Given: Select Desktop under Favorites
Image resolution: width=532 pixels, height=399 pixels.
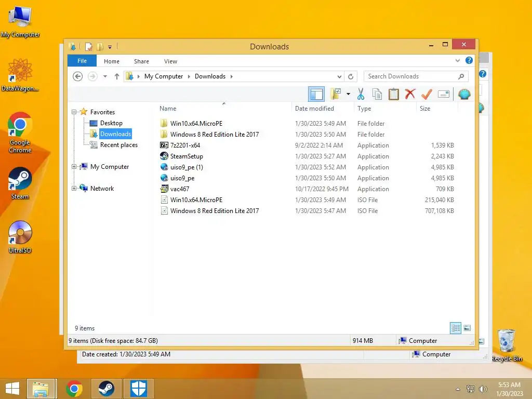Looking at the screenshot, I should click(111, 123).
